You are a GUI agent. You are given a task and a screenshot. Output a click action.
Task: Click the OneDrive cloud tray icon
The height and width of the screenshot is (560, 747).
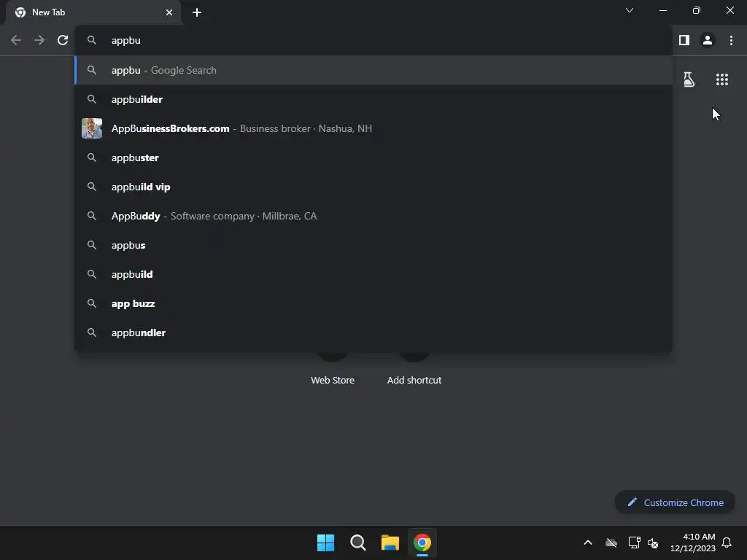[611, 542]
